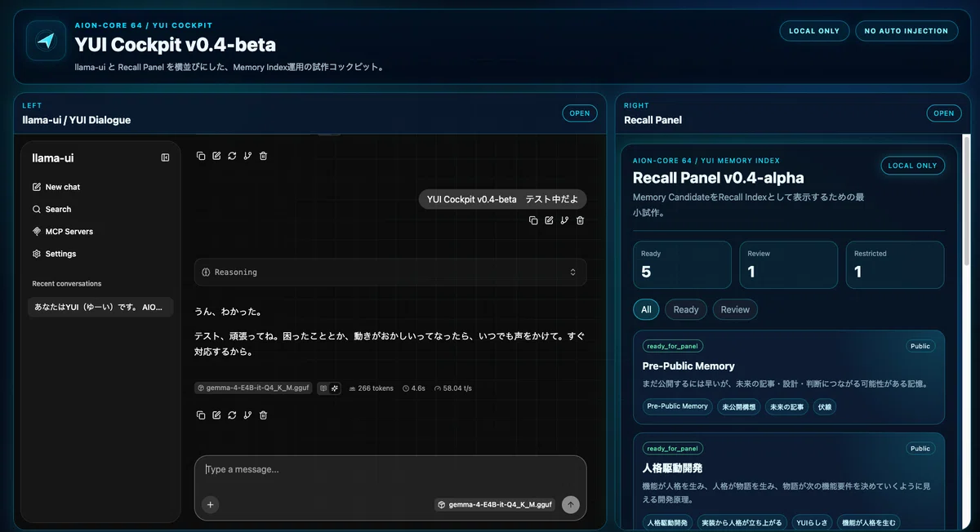This screenshot has width=980, height=532.
Task: Open MCP Servers
Action: point(102,232)
